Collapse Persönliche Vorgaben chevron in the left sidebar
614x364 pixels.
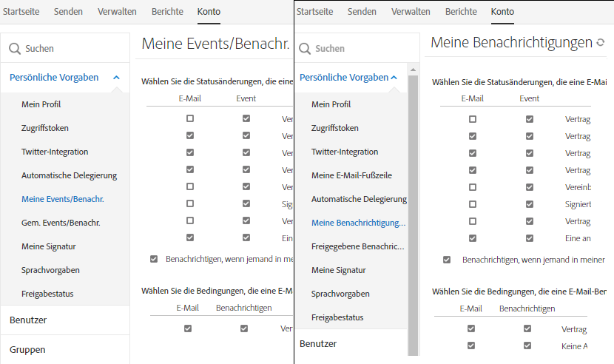[x=116, y=77]
